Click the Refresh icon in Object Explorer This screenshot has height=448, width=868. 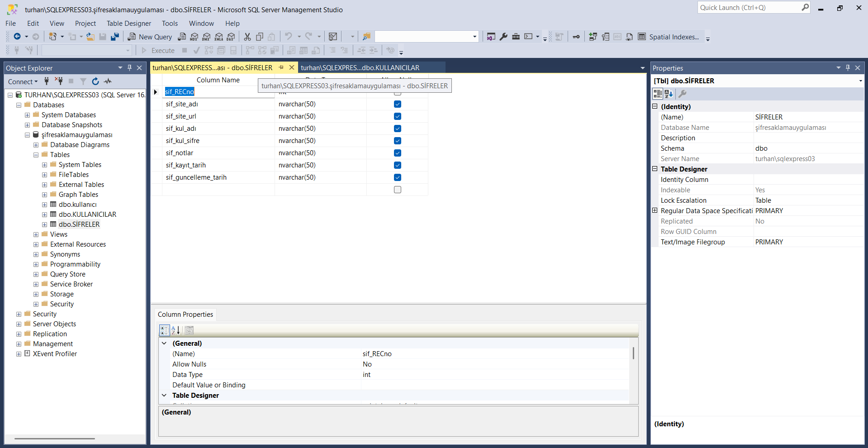(x=95, y=81)
